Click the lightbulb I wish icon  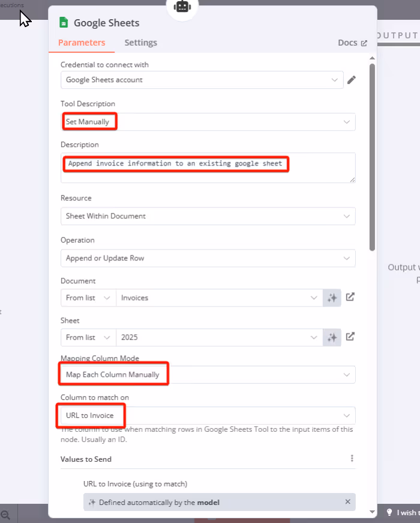tap(389, 512)
